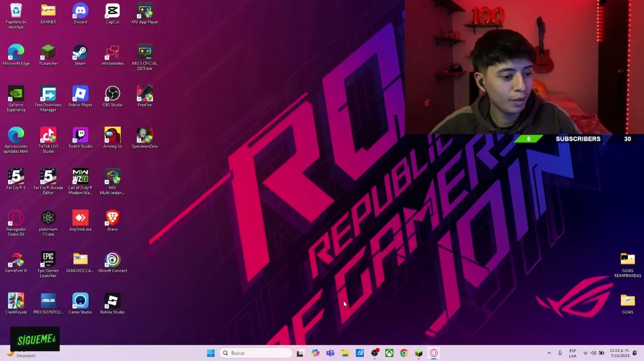644x361 pixels.
Task: Launch Discord from the desktop
Action: pos(80,14)
